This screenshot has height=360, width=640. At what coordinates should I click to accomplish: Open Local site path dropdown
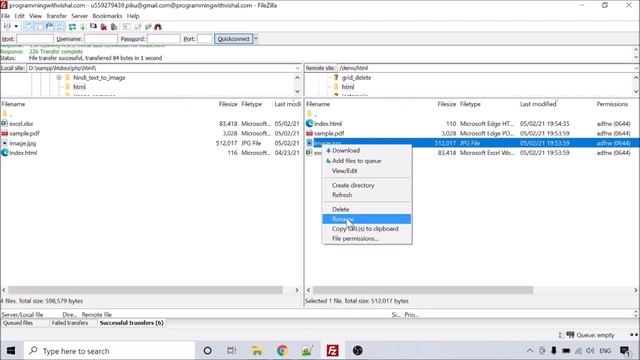(298, 68)
